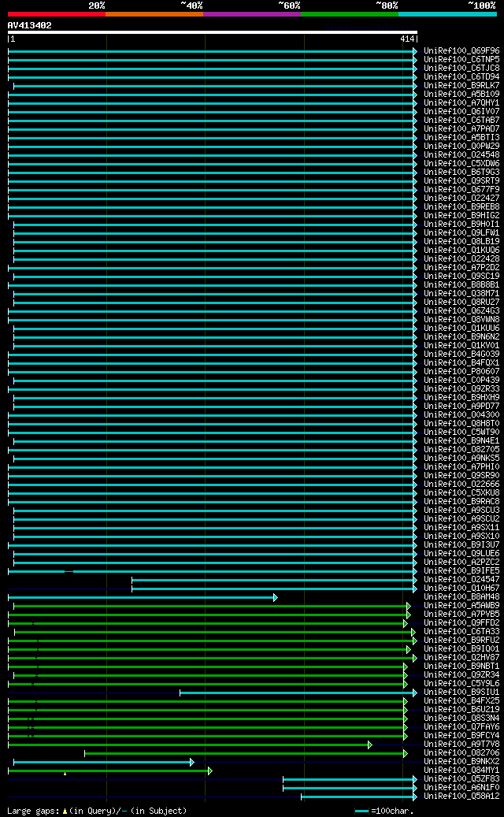The image size is (504, 817).
Task: Select the UniRef100_B4FQX1 label
Action: 461,362
